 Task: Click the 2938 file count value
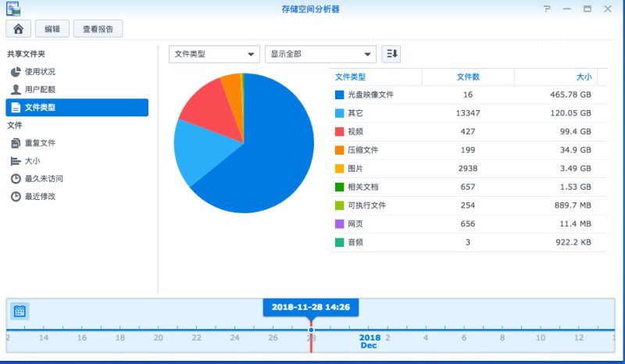[x=468, y=168]
